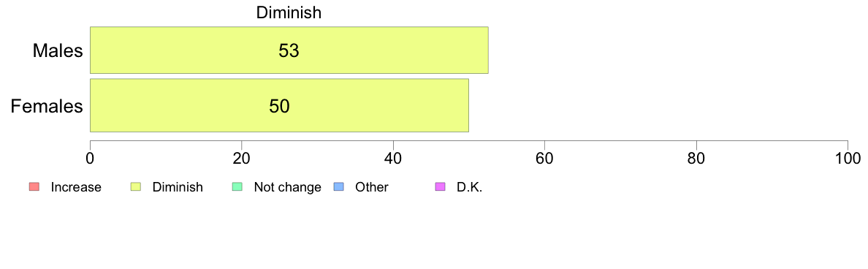Click the Diminish column title above bars

289,12
